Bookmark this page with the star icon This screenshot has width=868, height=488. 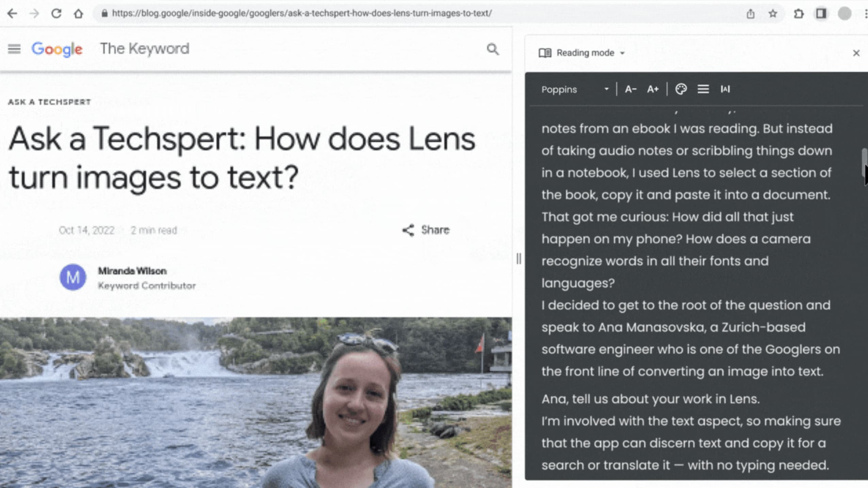click(773, 14)
